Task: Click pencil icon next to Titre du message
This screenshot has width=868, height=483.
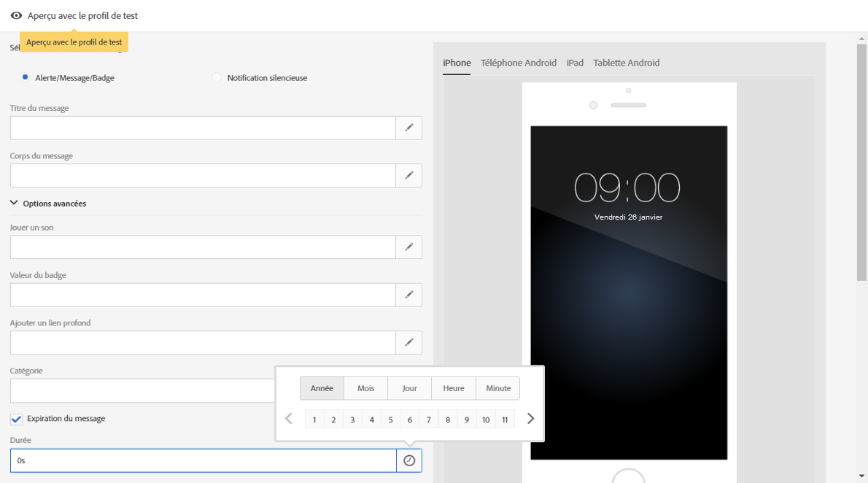Action: tap(409, 128)
